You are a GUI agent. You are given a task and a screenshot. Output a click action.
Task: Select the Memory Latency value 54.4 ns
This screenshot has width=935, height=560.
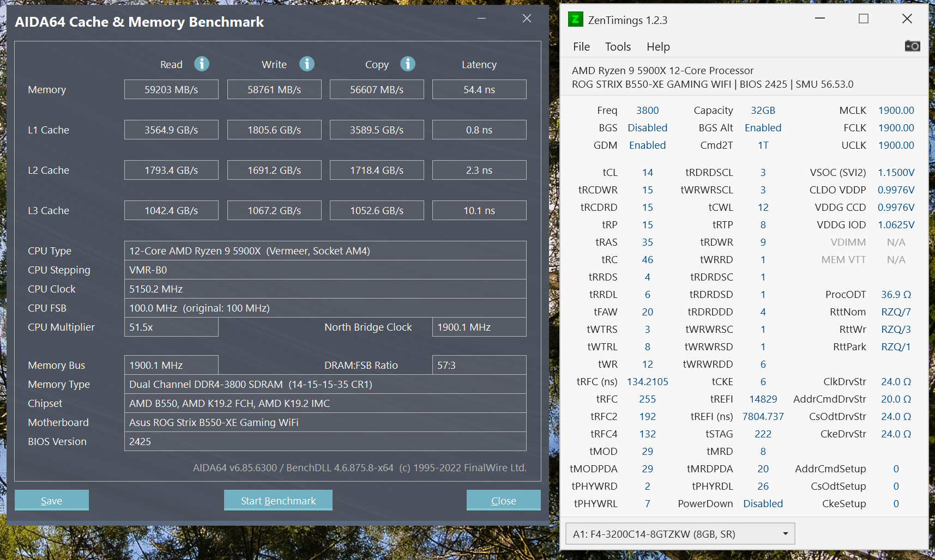(x=479, y=89)
